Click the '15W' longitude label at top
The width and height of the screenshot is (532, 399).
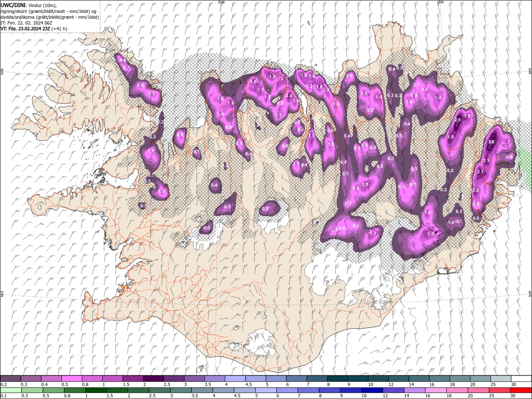tap(440, 2)
